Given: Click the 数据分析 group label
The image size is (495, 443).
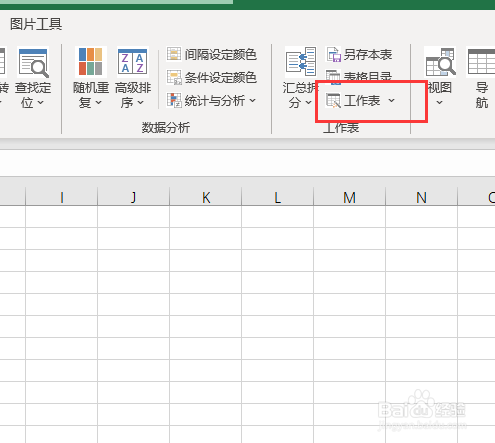Looking at the screenshot, I should coord(166,127).
